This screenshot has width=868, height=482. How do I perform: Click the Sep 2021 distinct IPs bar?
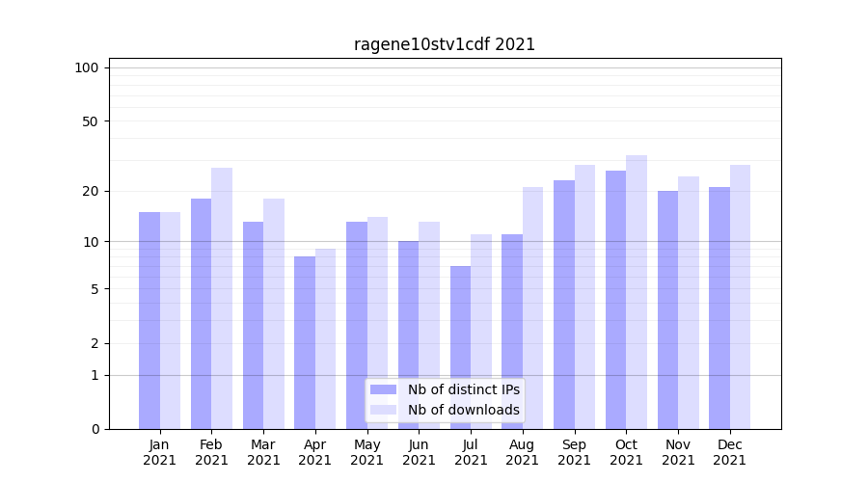(564, 305)
